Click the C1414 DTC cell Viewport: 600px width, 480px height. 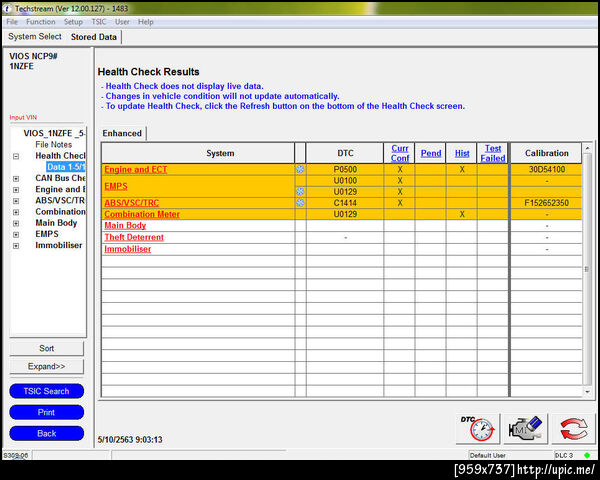pyautogui.click(x=345, y=203)
